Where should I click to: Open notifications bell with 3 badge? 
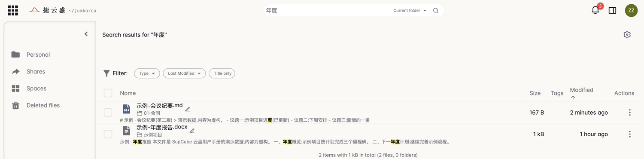tap(595, 10)
